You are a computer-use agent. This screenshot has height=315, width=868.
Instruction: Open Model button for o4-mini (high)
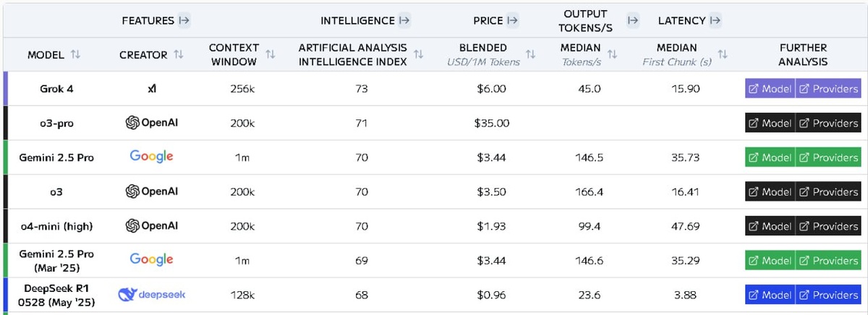pos(770,226)
